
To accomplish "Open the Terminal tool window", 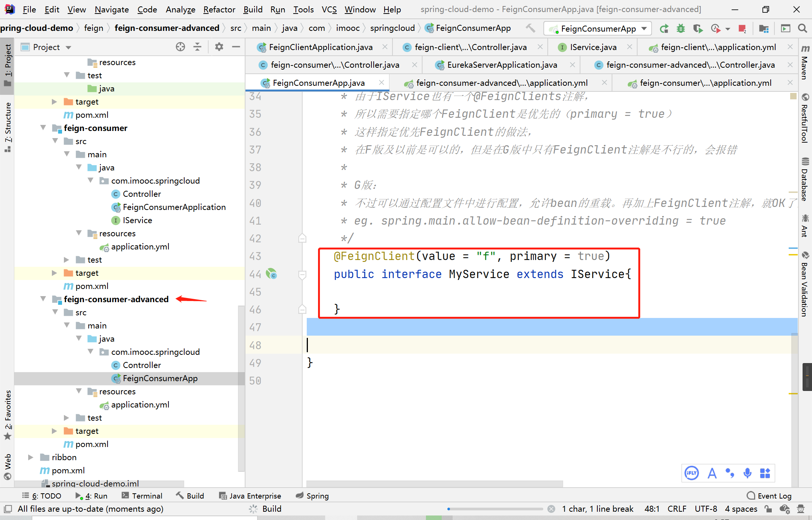I will tap(142, 496).
